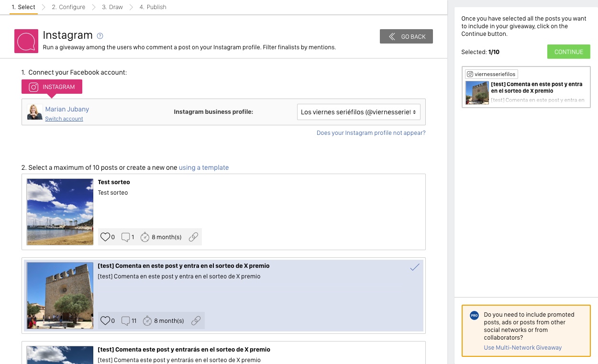Click the church thumbnail in the post list
This screenshot has height=364, width=598.
[x=60, y=296]
